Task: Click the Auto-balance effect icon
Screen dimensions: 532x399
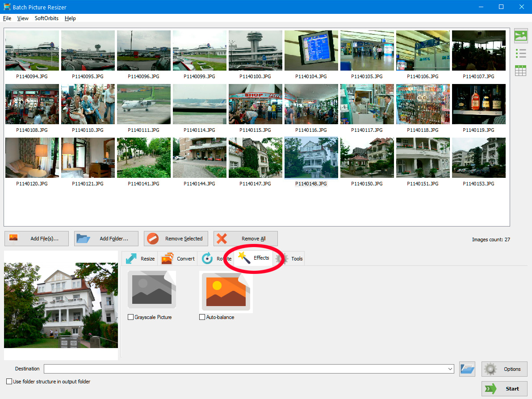Action: click(226, 291)
